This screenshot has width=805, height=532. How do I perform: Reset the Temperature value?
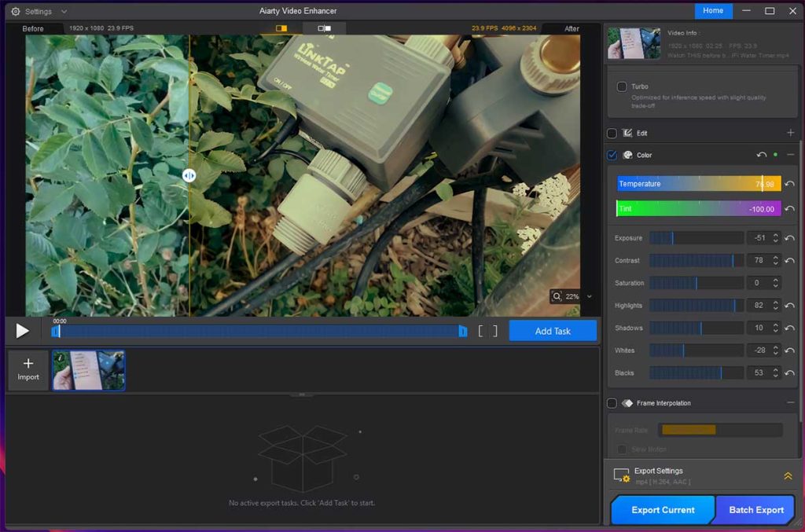pyautogui.click(x=789, y=184)
